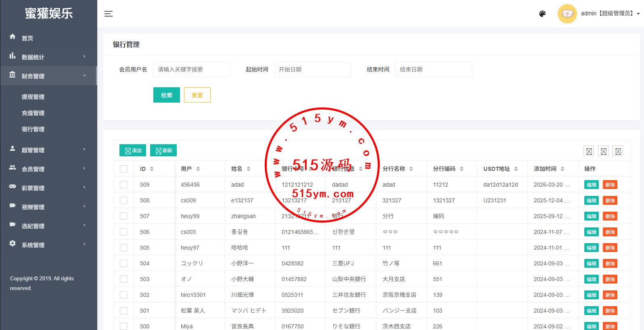Click the 会员用户名 keyword search field
Screen dimensions: 644x330
tap(191, 69)
